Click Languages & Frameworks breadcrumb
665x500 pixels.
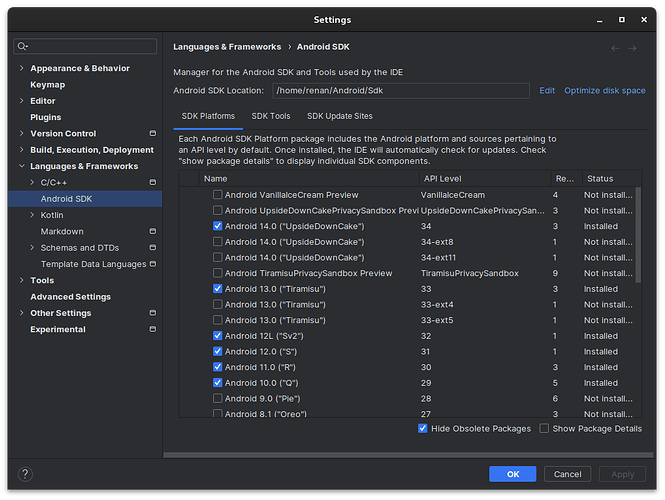click(227, 47)
